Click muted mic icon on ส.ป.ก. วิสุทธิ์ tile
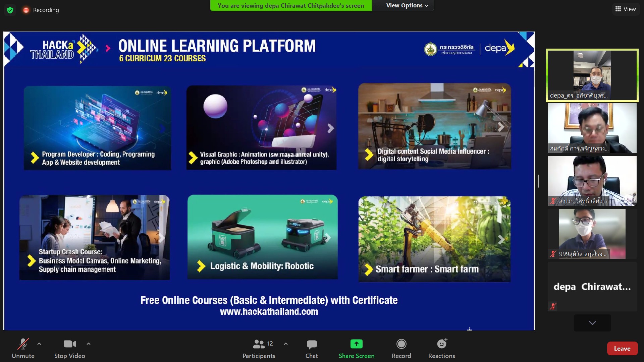The width and height of the screenshot is (644, 362). (x=553, y=201)
